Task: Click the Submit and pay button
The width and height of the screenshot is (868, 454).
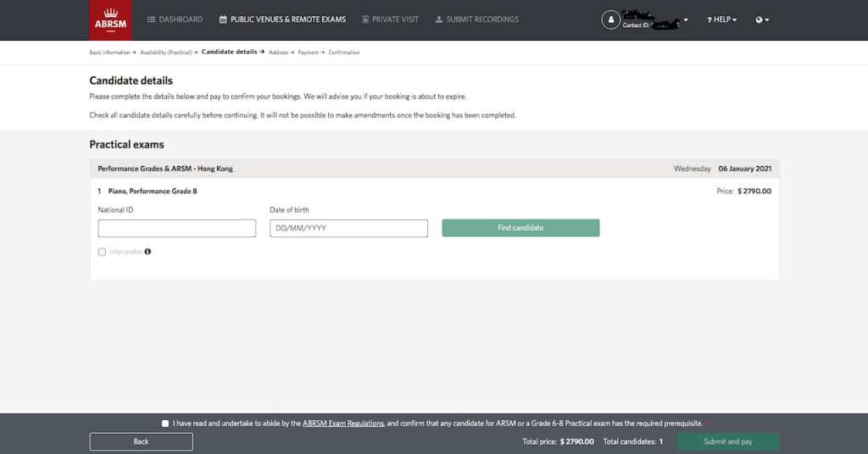Action: point(727,441)
